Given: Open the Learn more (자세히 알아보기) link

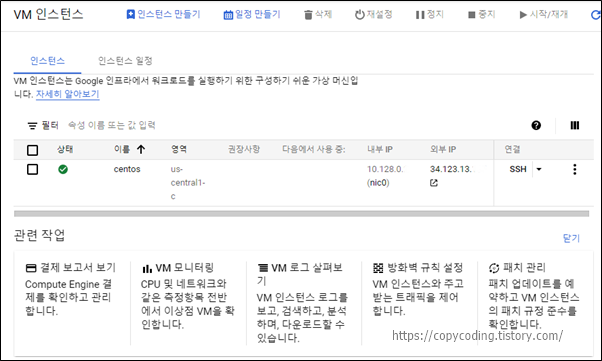Looking at the screenshot, I should 68,94.
